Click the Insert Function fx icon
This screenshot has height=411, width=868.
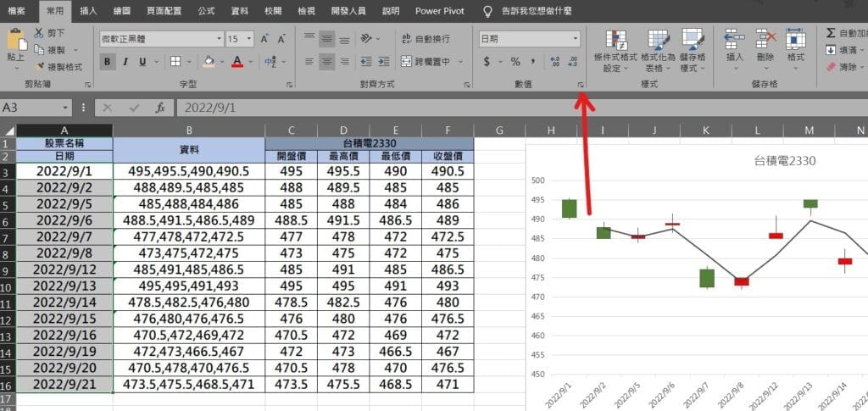pos(160,108)
